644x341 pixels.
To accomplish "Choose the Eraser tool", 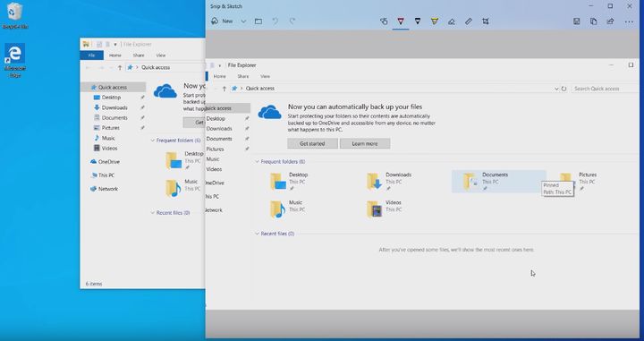I will (452, 21).
